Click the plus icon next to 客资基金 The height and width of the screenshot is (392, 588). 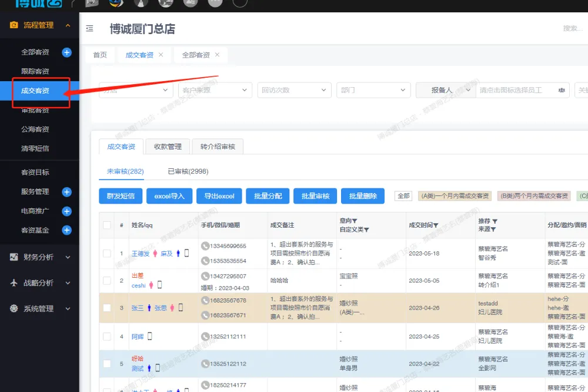point(66,230)
